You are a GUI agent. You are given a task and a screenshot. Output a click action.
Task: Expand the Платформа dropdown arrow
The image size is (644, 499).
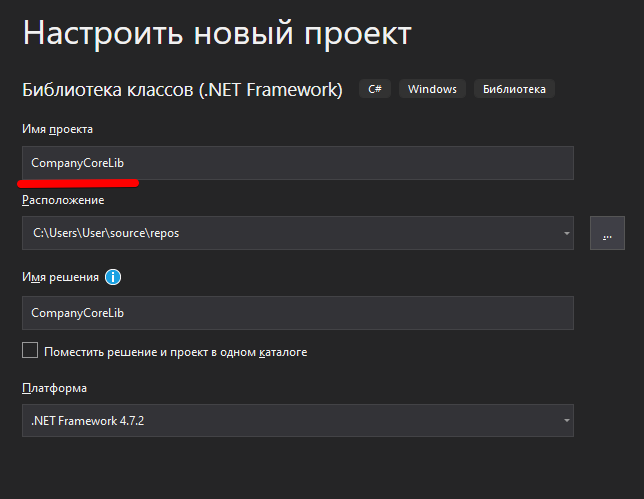tap(566, 421)
